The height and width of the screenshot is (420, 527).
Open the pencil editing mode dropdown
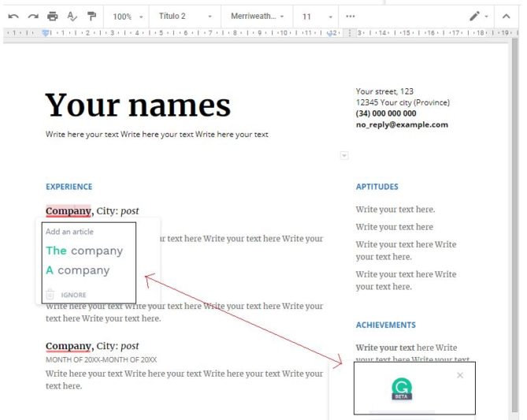478,16
